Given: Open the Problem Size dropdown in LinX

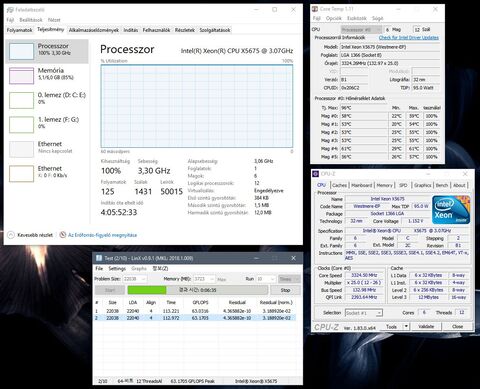Looking at the screenshot, I should [135, 279].
